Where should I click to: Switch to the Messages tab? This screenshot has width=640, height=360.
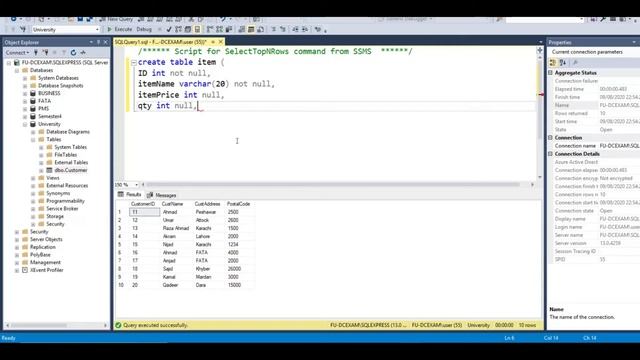point(162,195)
